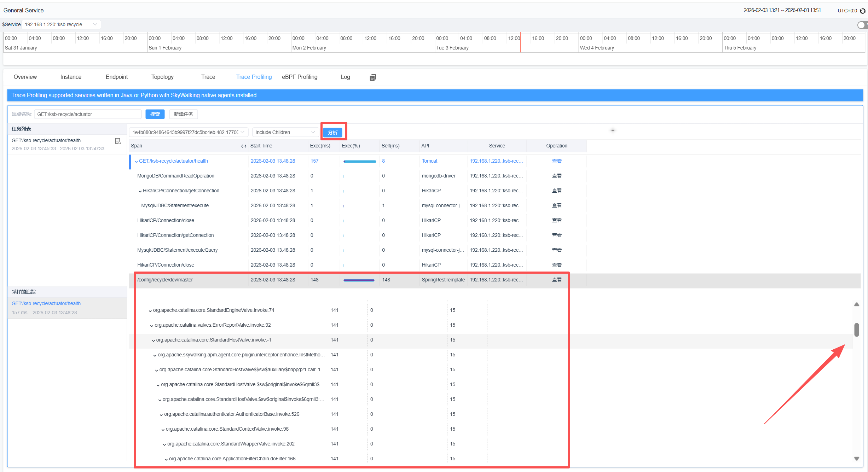This screenshot has width=868, height=472.
Task: Click the Span column resize arrows icon
Action: [243, 146]
